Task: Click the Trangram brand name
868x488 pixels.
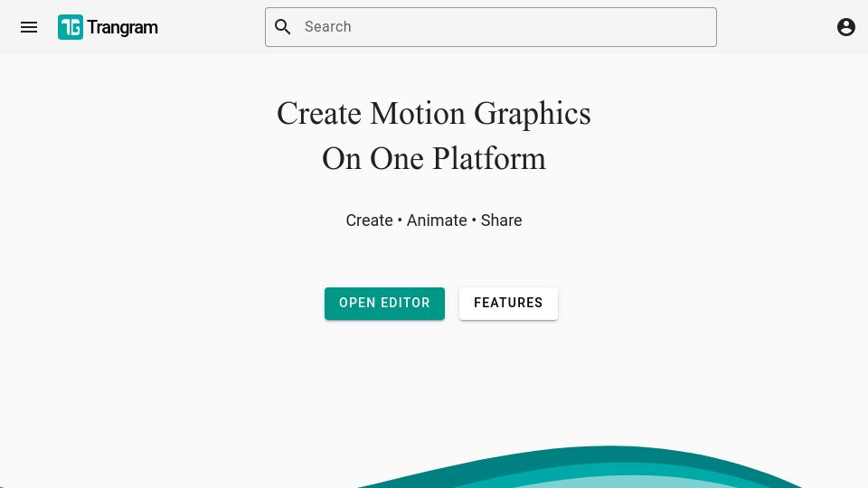Action: pos(122,27)
